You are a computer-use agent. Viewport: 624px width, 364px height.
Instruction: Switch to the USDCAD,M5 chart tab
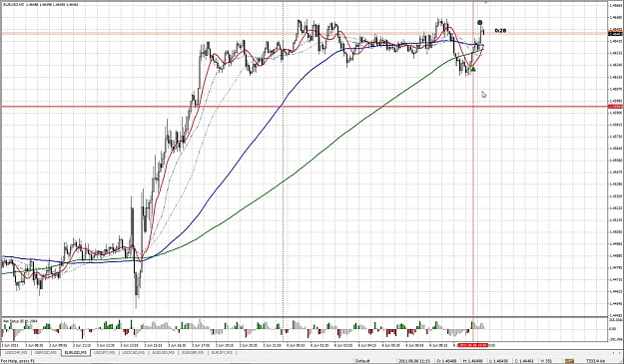click(134, 352)
